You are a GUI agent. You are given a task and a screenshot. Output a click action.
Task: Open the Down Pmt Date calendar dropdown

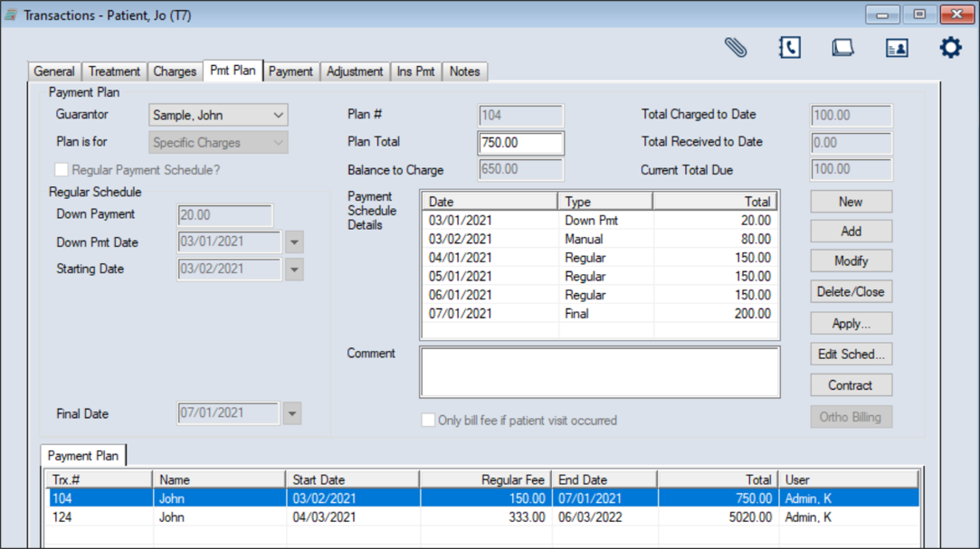click(293, 242)
